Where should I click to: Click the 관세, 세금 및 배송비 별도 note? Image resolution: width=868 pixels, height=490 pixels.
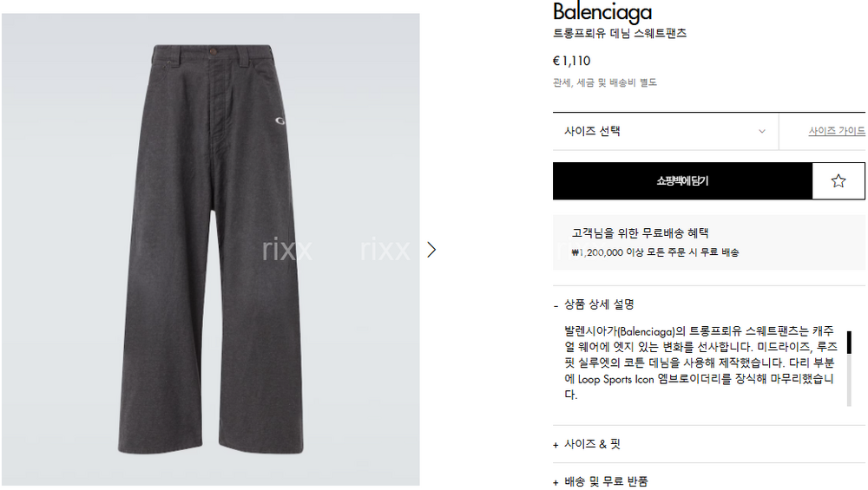[604, 82]
